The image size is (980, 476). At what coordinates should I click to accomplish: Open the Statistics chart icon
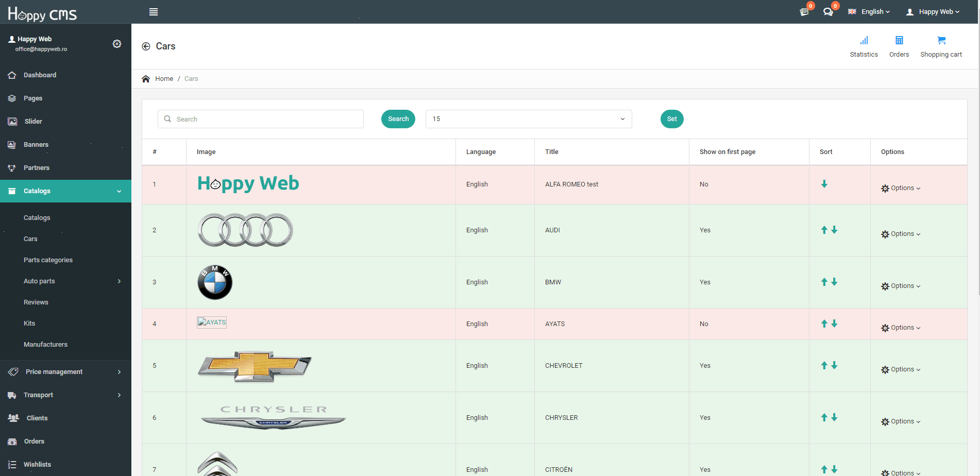[x=864, y=40]
